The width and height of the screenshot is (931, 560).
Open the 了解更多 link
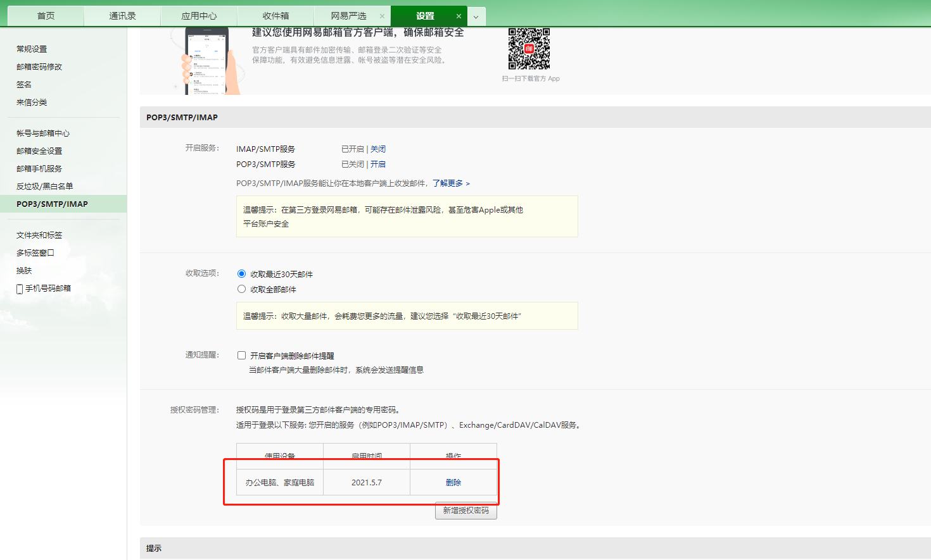[451, 184]
